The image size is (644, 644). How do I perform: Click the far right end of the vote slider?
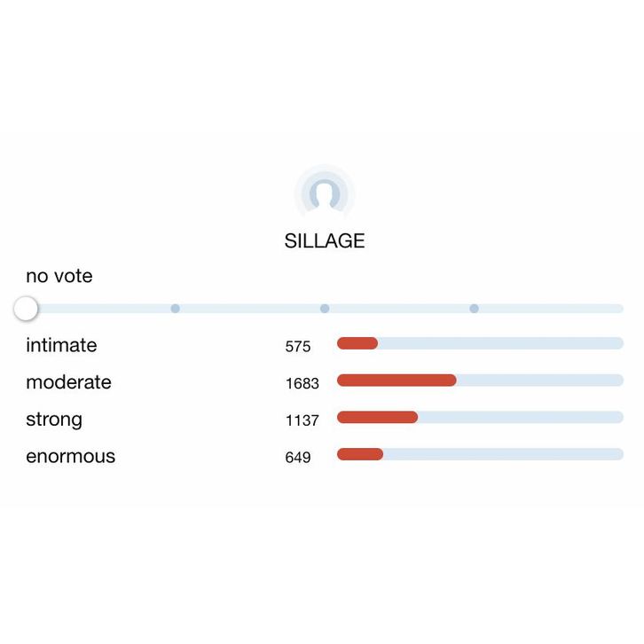click(x=619, y=309)
